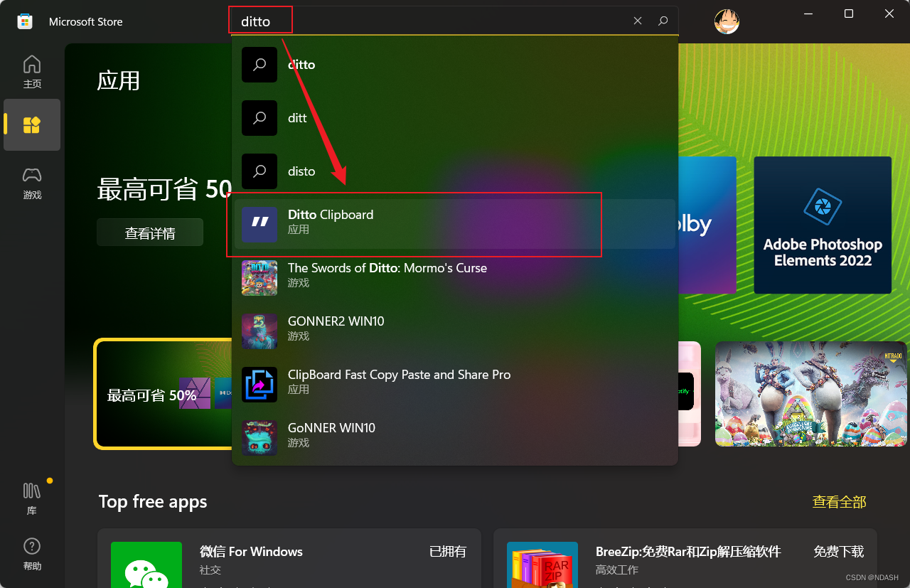Click 免费下载 for BreeZip

tap(839, 552)
